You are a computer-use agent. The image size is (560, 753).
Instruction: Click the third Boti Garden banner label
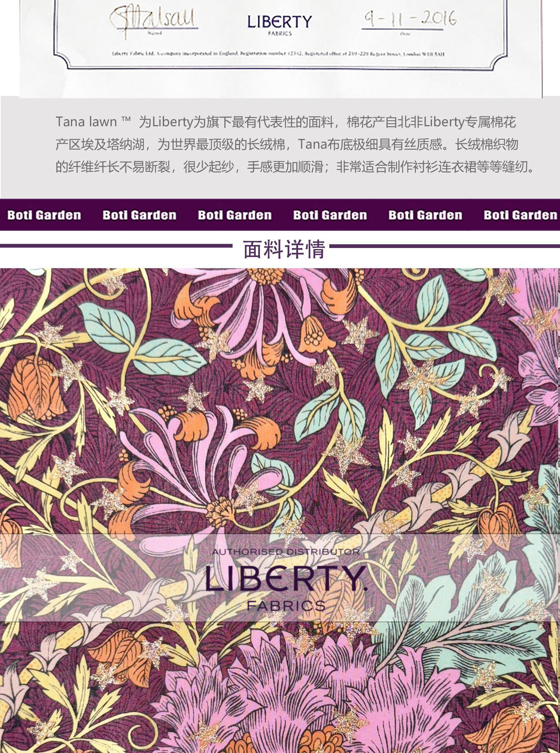[x=235, y=215]
